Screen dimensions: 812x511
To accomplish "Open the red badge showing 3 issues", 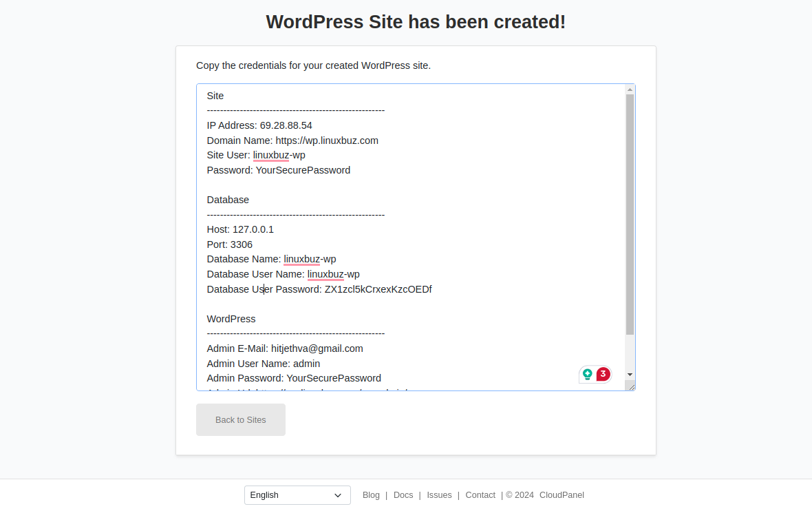I will click(x=603, y=374).
